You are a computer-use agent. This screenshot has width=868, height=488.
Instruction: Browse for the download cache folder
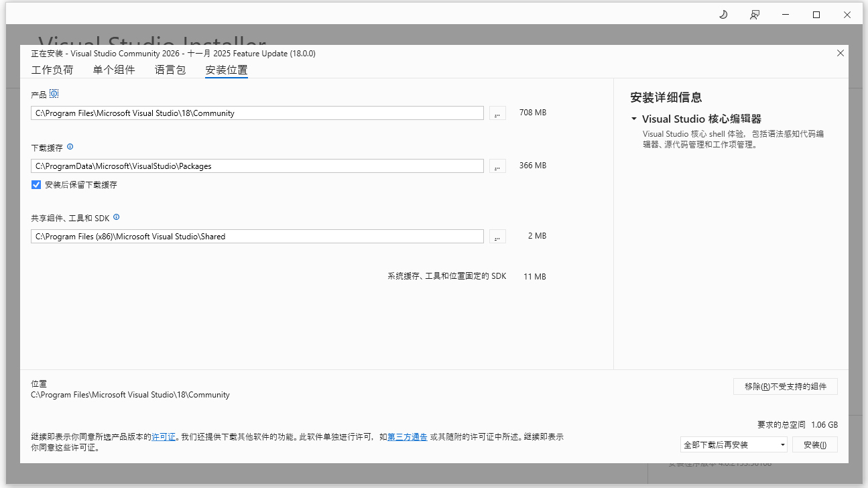click(x=497, y=166)
